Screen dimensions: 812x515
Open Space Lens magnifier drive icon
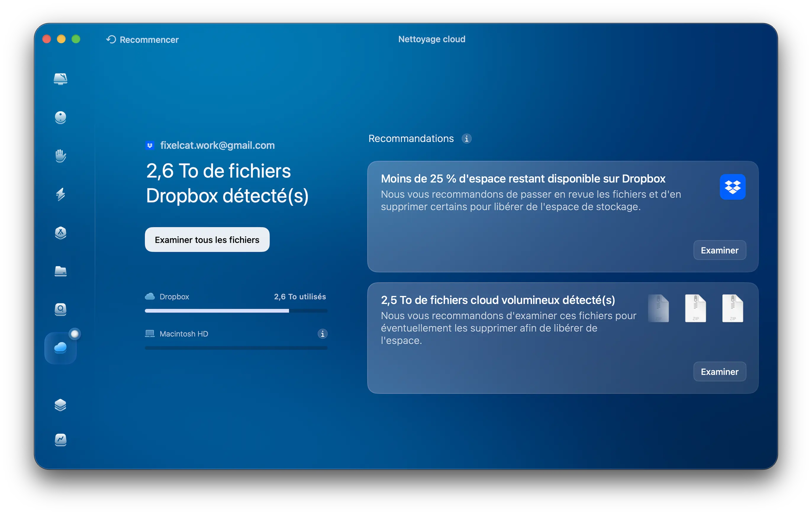[x=60, y=309]
